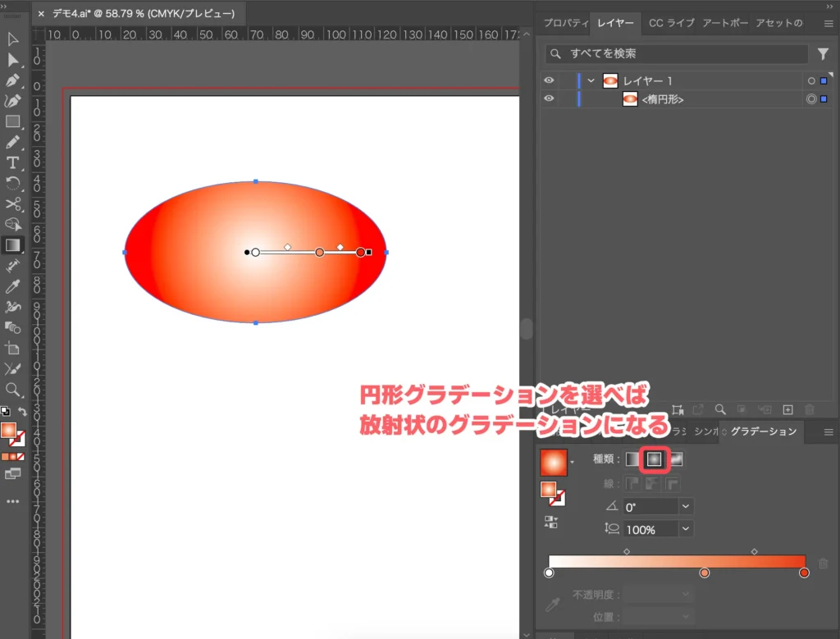Open the グラデーション panel tab
Viewport: 840px width, 639px height.
pos(761,431)
